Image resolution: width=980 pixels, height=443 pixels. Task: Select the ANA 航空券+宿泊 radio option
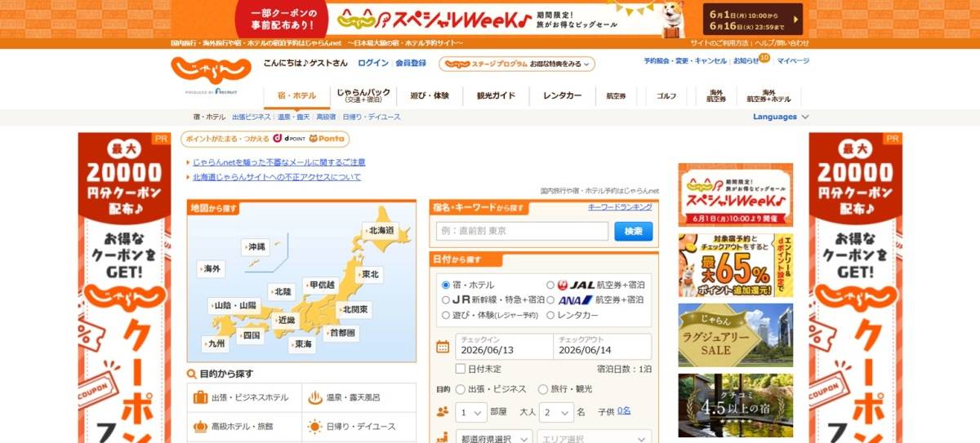click(x=550, y=299)
